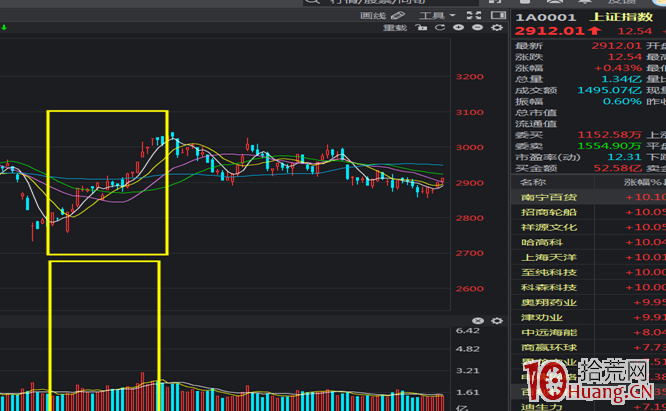Close the volume indicator sub-panel
Viewport: 666px width, 411px height.
[478, 321]
